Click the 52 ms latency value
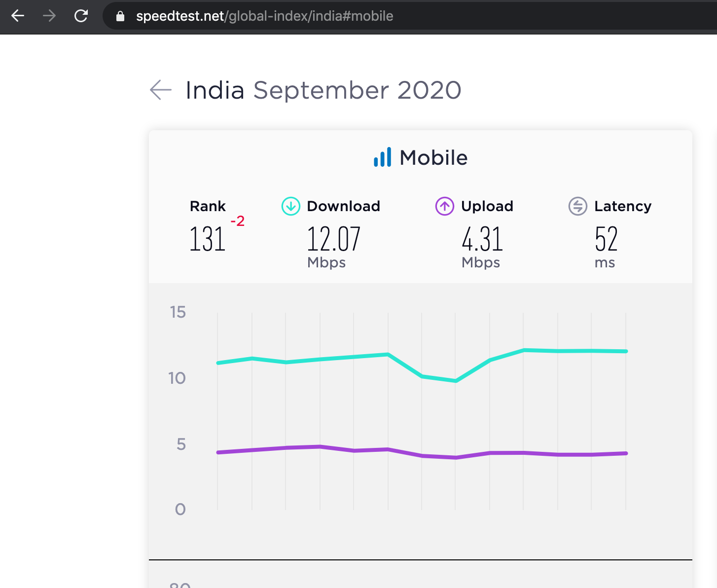The height and width of the screenshot is (588, 717). 606,239
